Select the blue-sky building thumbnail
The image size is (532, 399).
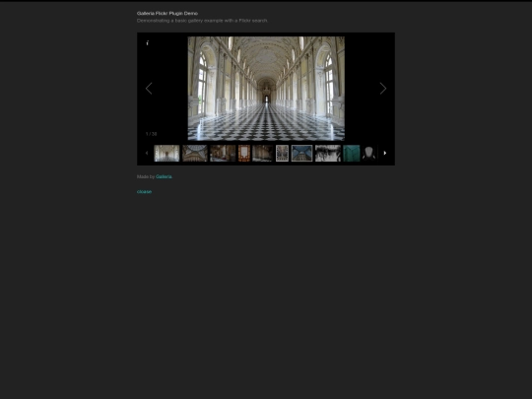[x=302, y=153]
